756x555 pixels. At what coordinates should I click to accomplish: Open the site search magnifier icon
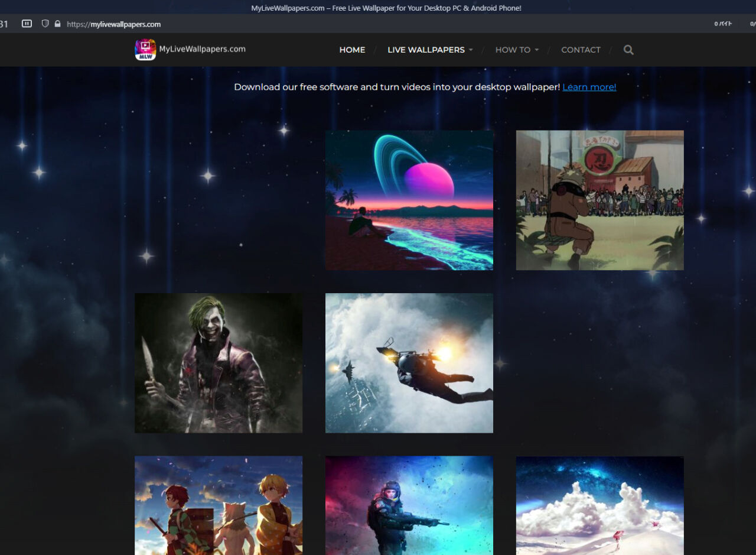coord(628,50)
